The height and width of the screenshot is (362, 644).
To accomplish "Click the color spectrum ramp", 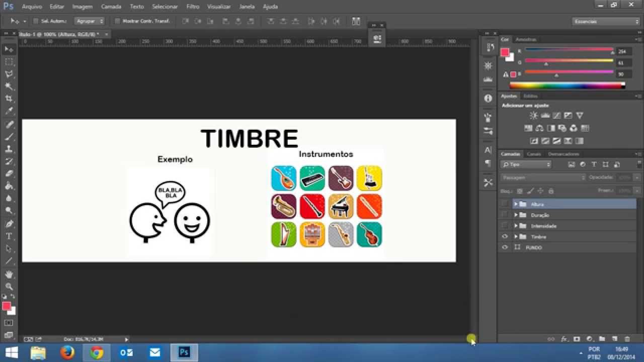I will pos(567,85).
